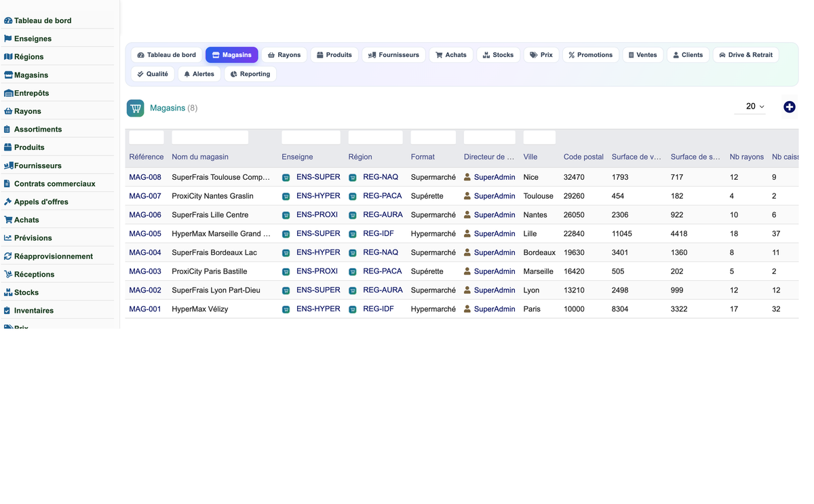Open the page size dropdown showing 20

click(x=750, y=106)
